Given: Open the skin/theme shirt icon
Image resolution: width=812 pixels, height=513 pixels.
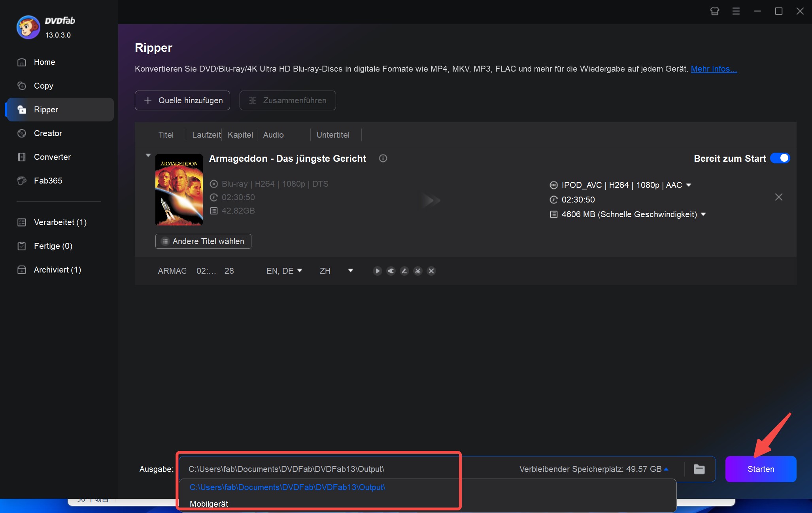Looking at the screenshot, I should pos(715,11).
